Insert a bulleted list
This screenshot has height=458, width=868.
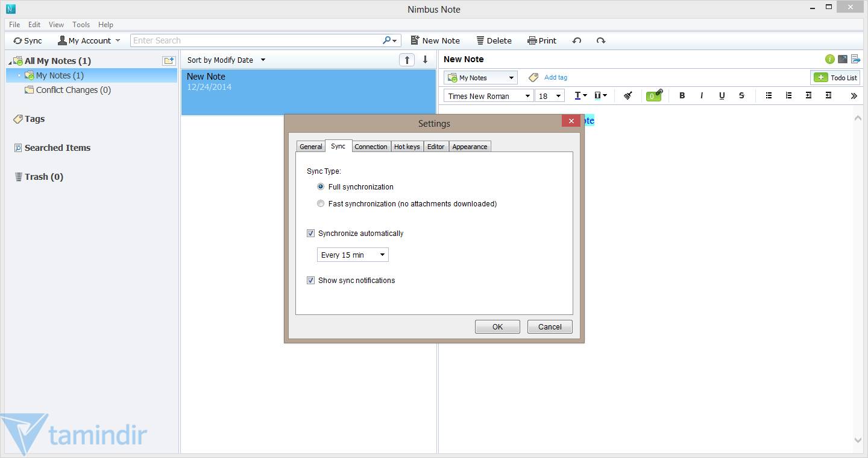(769, 95)
